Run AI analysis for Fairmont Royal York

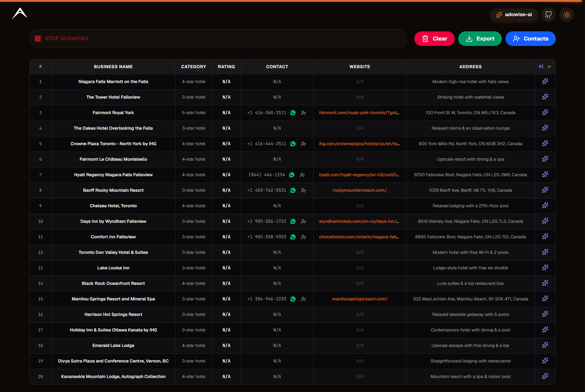pos(545,112)
